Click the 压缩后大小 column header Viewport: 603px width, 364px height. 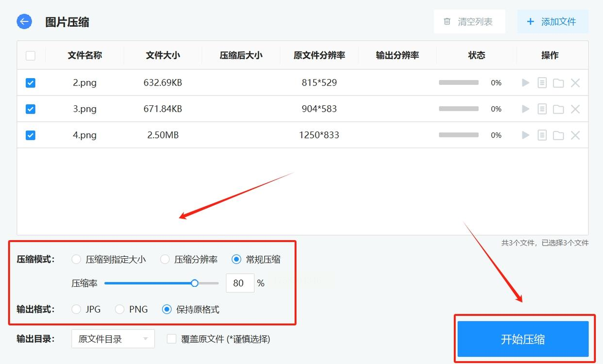(x=241, y=55)
